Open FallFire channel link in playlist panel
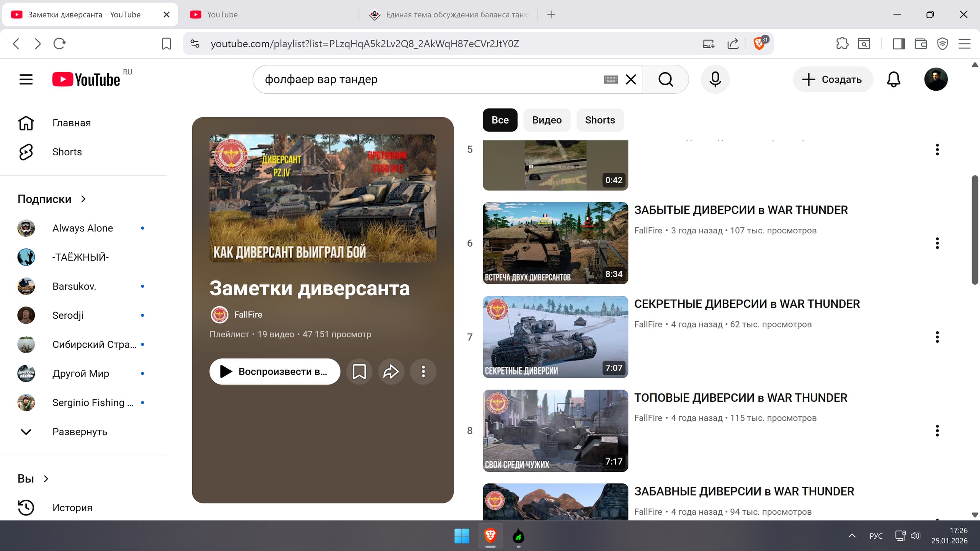Image resolution: width=980 pixels, height=551 pixels. click(x=248, y=315)
